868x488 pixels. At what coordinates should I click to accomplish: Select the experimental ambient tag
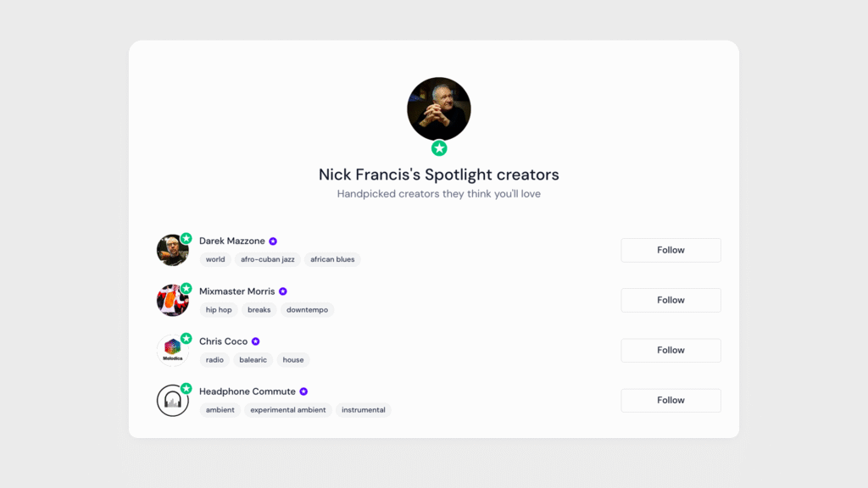tap(288, 410)
